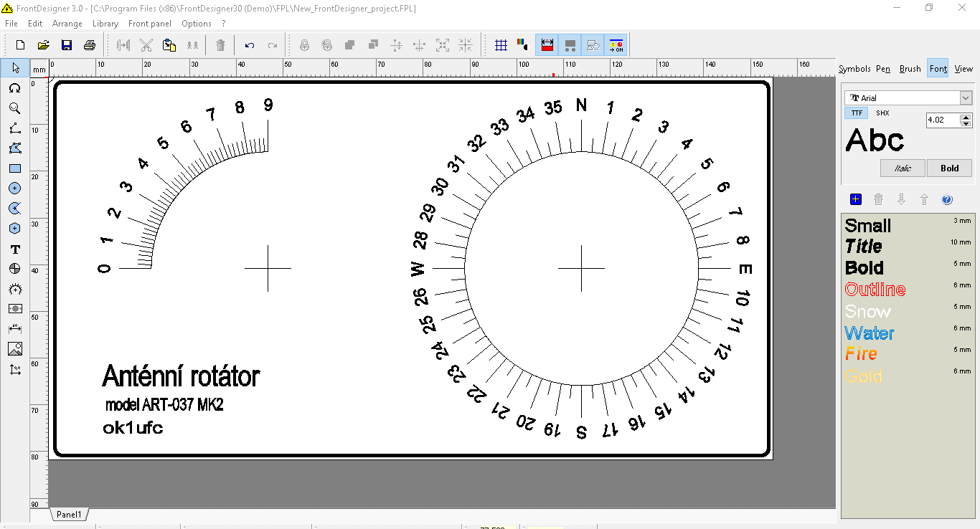The width and height of the screenshot is (980, 529).
Task: Select the Dimension measuring tool
Action: (x=14, y=329)
